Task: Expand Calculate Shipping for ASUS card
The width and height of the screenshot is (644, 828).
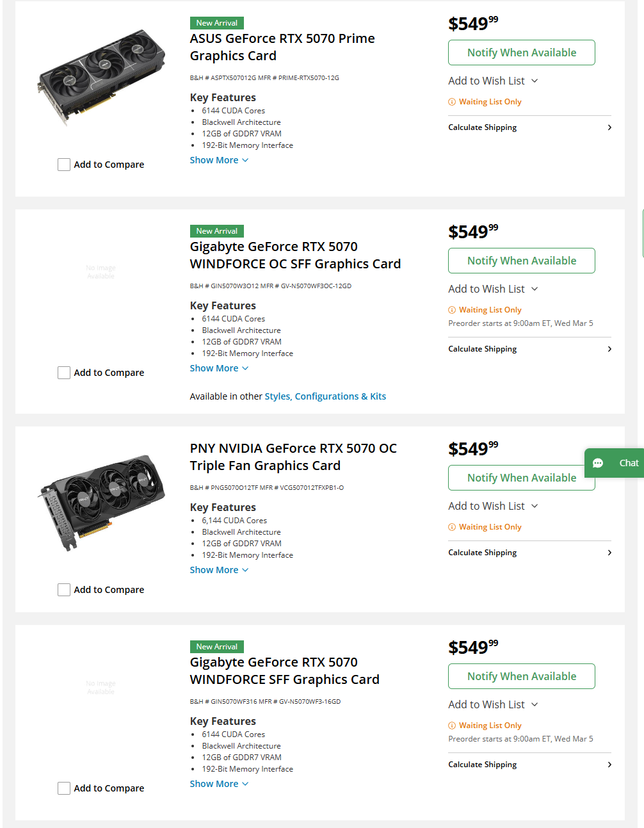Action: tap(529, 127)
